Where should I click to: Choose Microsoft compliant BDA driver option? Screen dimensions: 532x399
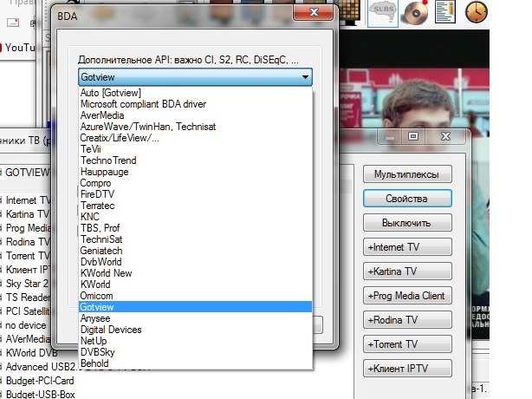click(x=139, y=104)
